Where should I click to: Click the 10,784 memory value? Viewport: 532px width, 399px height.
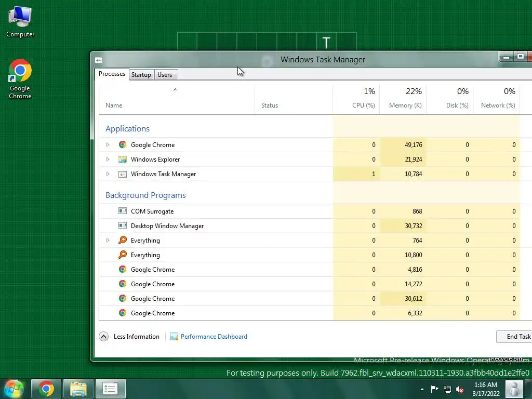tap(413, 174)
